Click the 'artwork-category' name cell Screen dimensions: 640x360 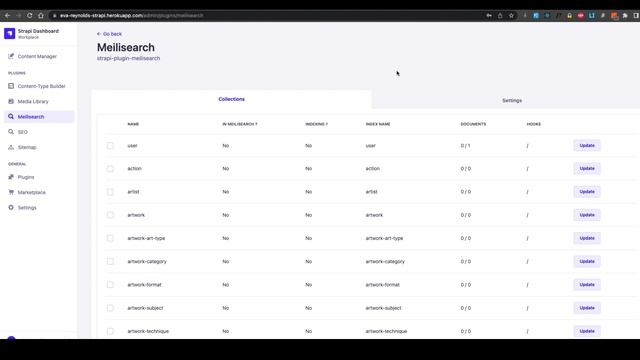[147, 261]
